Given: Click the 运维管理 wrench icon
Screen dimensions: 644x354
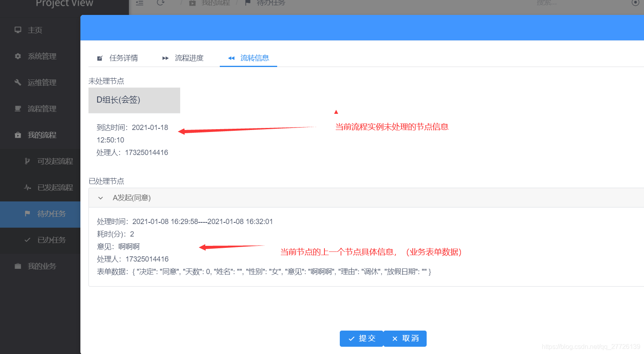Looking at the screenshot, I should click(x=18, y=82).
